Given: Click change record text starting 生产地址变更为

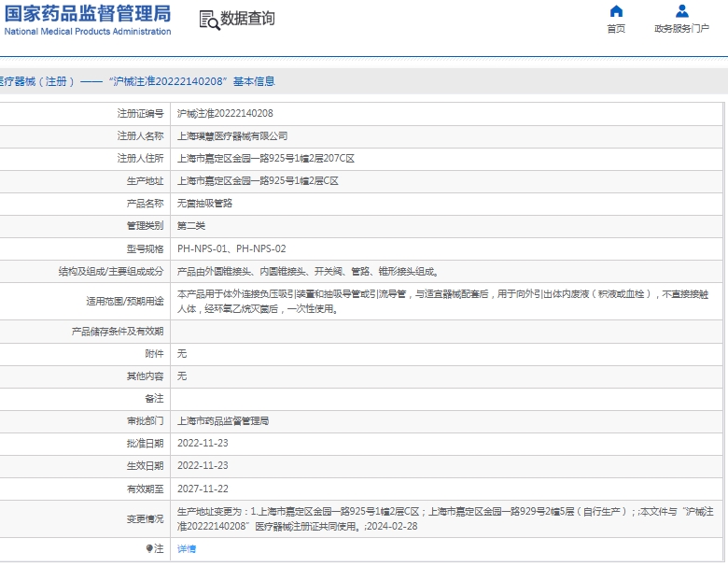Looking at the screenshot, I should (x=445, y=518).
